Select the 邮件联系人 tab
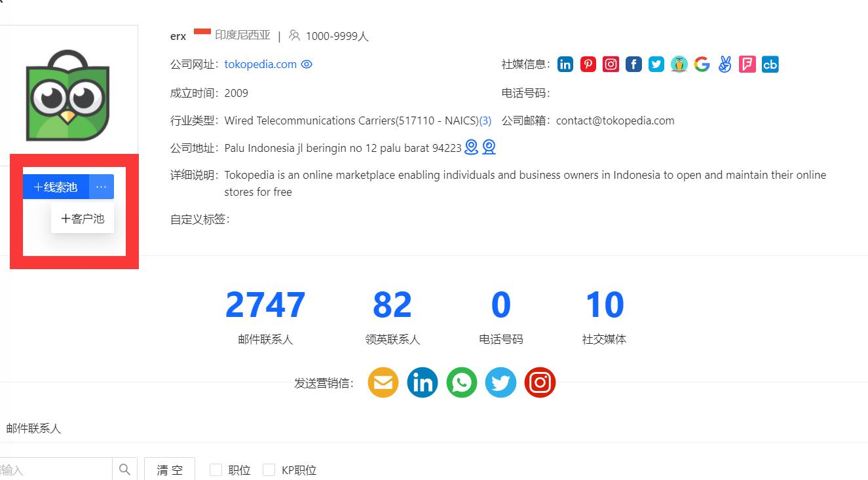The image size is (868, 480). [x=33, y=428]
